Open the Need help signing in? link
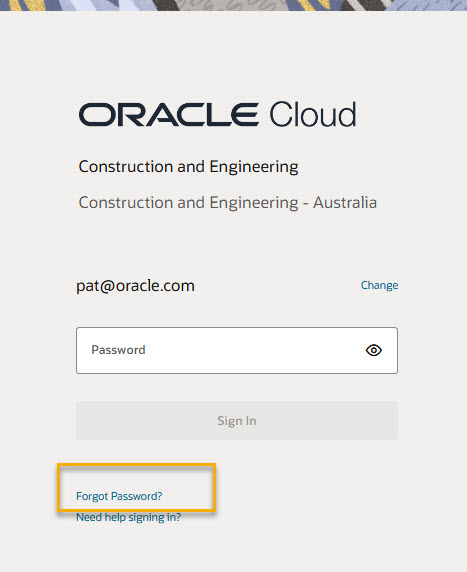 point(128,517)
